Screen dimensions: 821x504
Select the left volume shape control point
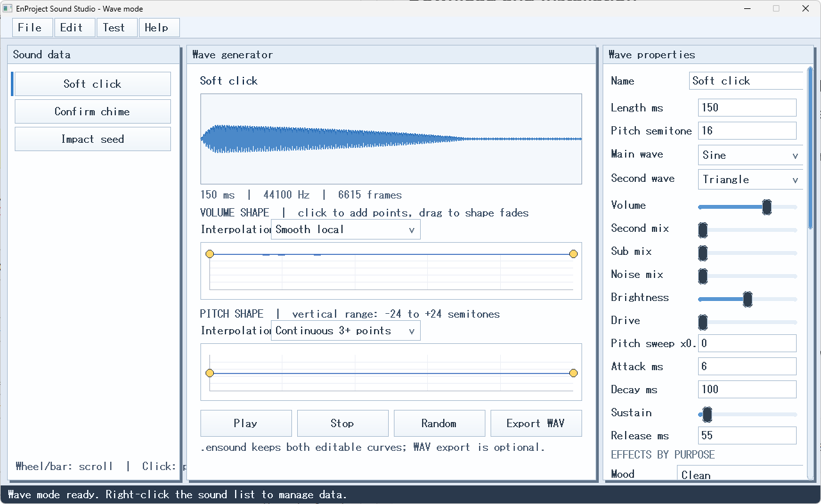[x=209, y=254]
